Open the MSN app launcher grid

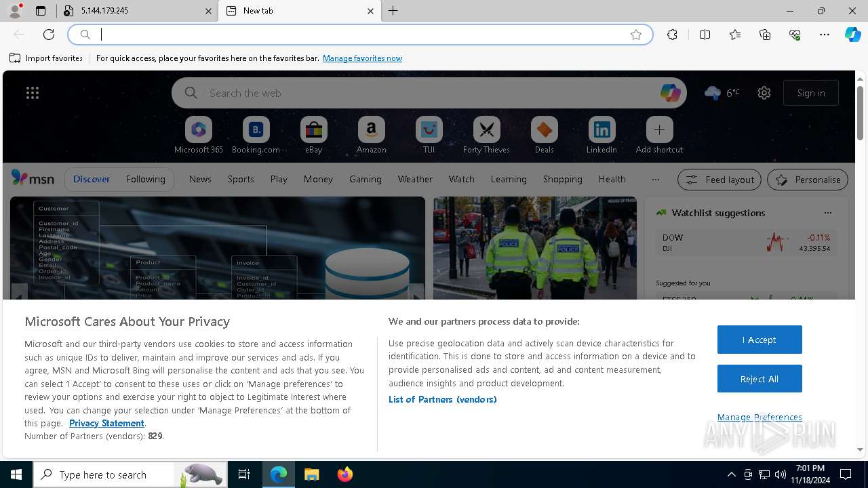tap(33, 93)
